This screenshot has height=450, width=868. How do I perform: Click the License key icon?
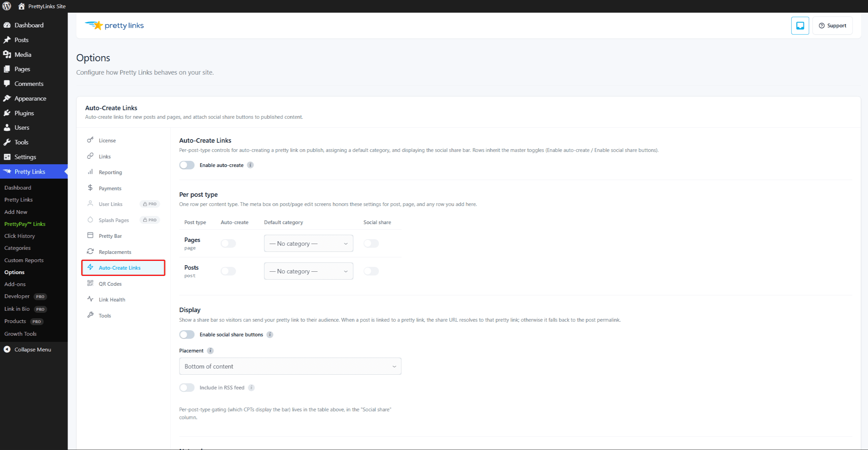pyautogui.click(x=90, y=140)
